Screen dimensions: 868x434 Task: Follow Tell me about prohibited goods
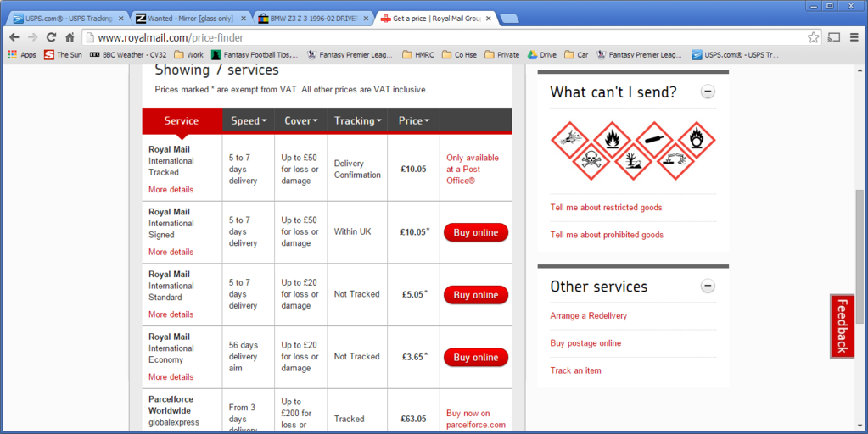point(607,235)
